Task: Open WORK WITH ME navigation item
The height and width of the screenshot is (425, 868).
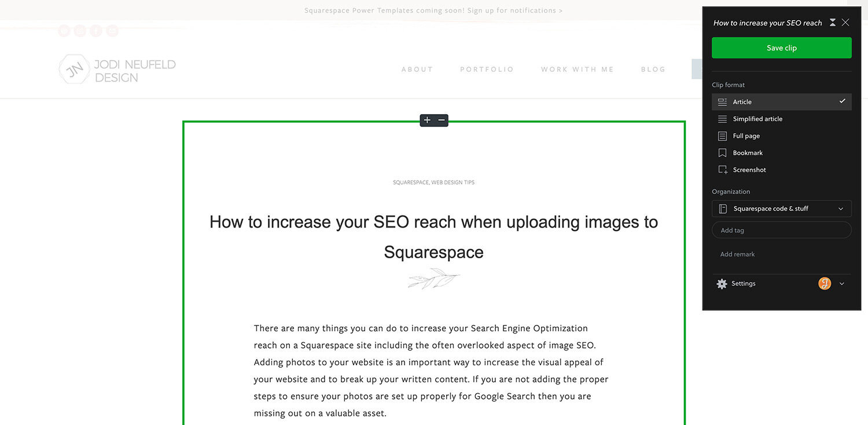Action: click(578, 69)
